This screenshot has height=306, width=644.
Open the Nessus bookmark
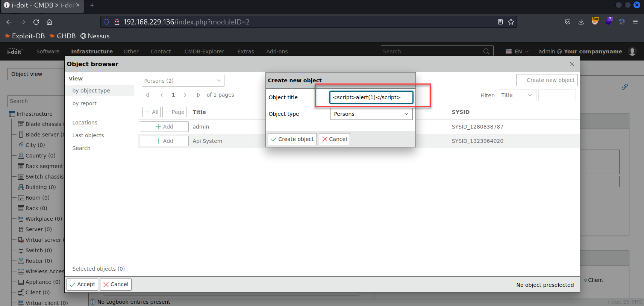coord(95,36)
